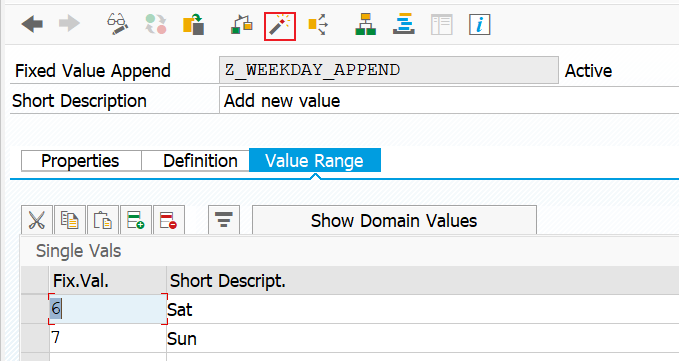Click the Check scales icon
Image resolution: width=679 pixels, height=361 pixels.
(242, 25)
